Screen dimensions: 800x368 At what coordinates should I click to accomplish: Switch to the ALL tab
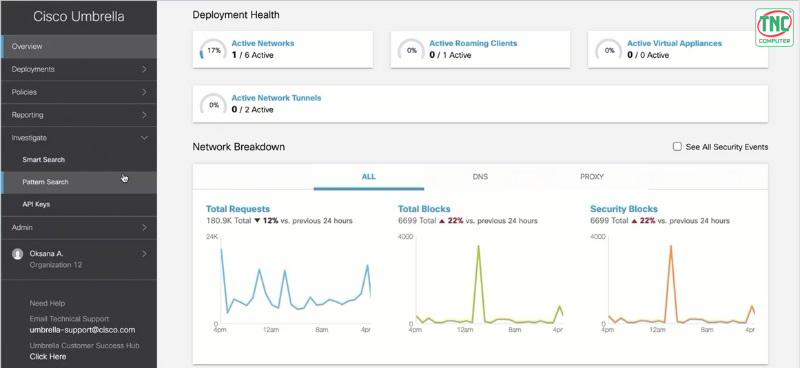(x=368, y=177)
